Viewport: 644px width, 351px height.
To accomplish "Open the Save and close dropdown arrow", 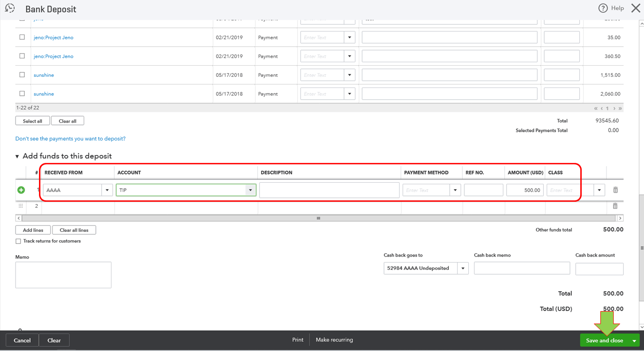I will [634, 340].
